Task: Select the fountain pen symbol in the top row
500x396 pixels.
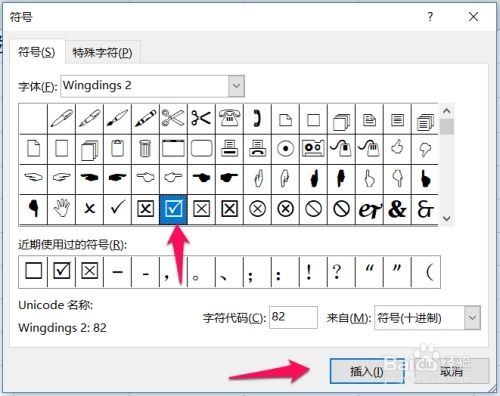Action: (x=89, y=119)
